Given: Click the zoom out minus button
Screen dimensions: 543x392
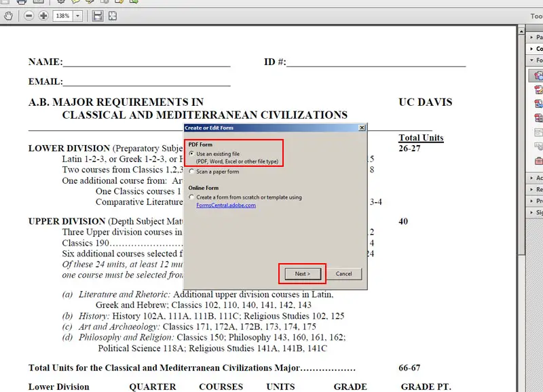Looking at the screenshot, I should pyautogui.click(x=29, y=16).
